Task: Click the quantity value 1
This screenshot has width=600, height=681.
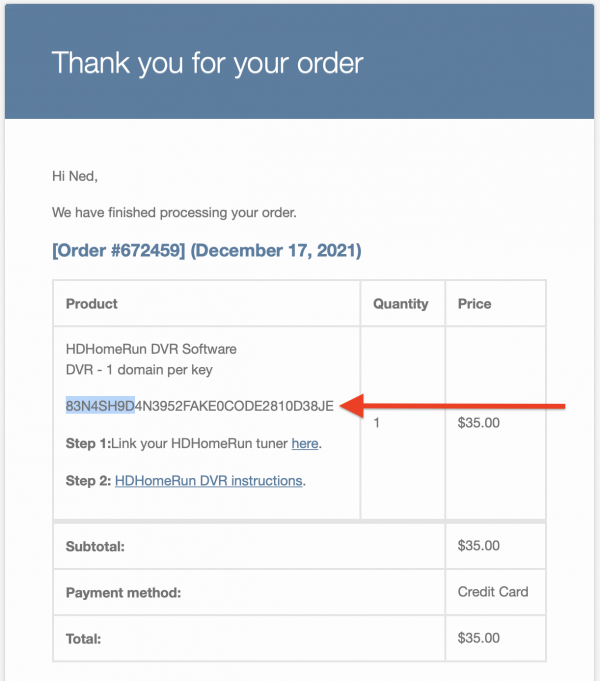Action: pos(377,423)
